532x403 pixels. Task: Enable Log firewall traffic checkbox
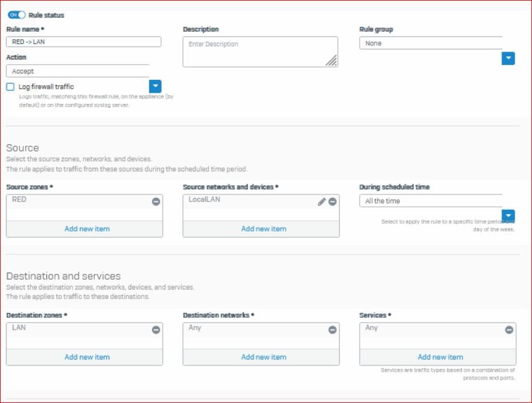click(x=11, y=87)
